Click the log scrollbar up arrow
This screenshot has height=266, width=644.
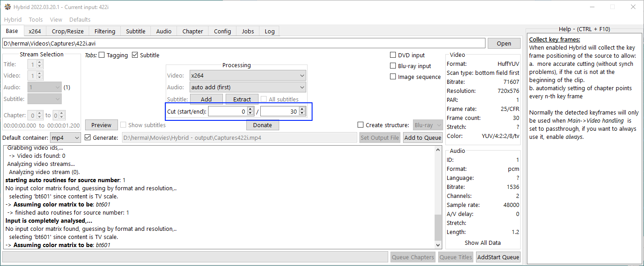coord(438,149)
